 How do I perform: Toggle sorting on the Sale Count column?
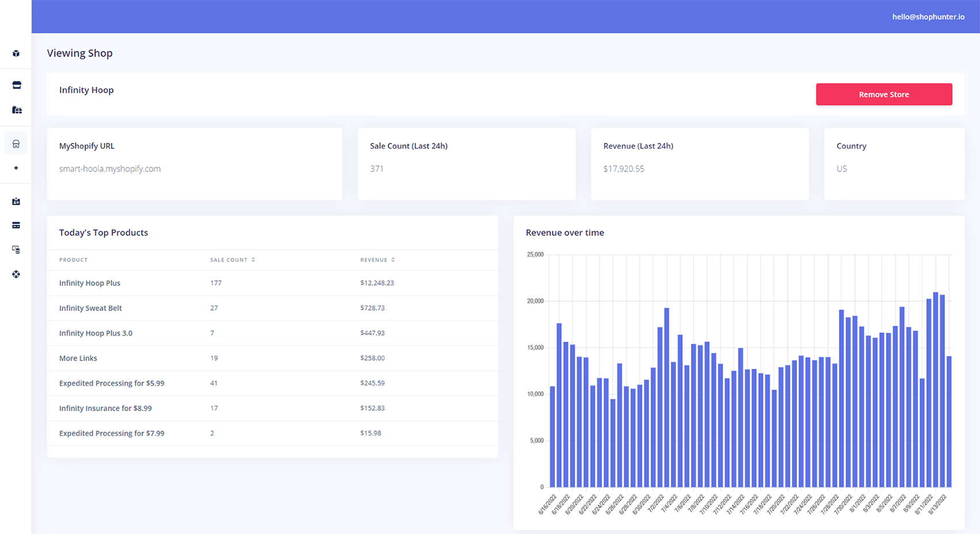point(252,260)
